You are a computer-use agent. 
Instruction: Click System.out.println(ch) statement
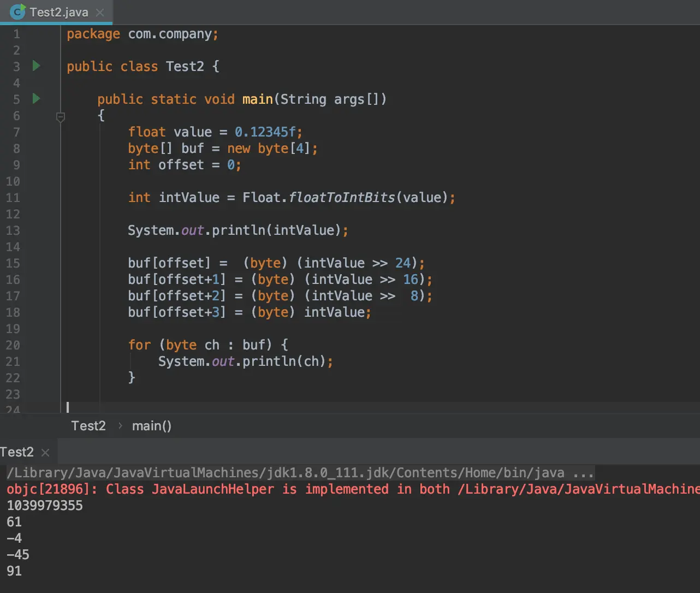(246, 361)
